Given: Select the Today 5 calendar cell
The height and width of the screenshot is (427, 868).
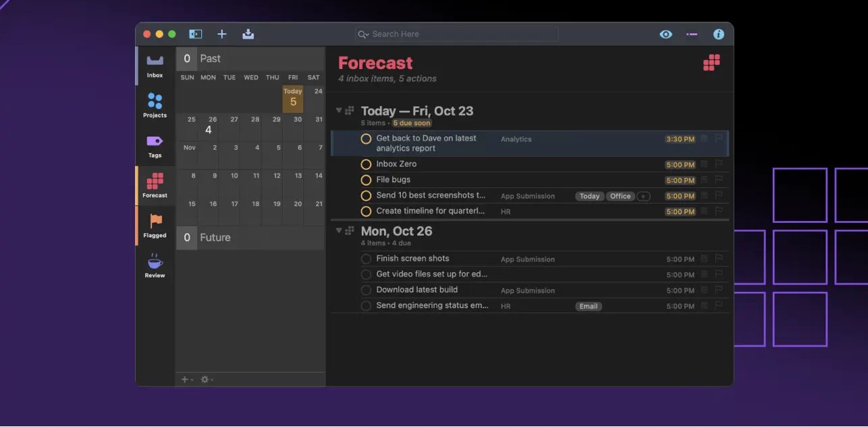Looking at the screenshot, I should 293,99.
